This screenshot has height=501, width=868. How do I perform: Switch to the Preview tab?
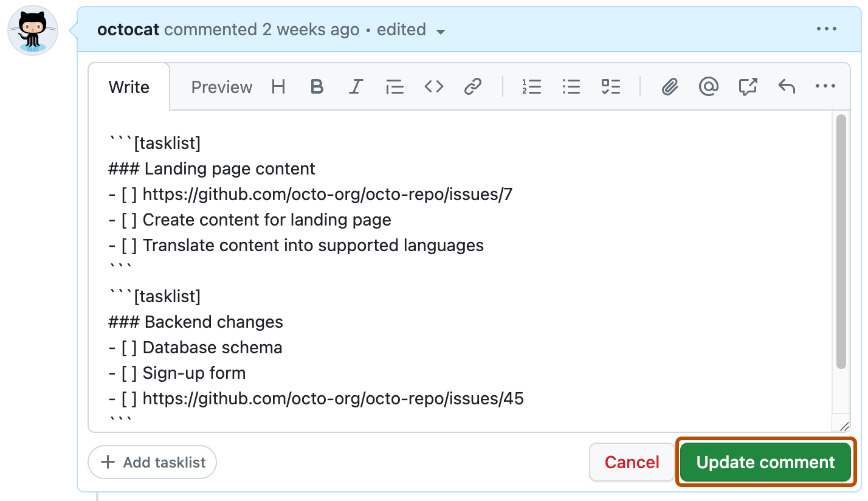pos(221,87)
